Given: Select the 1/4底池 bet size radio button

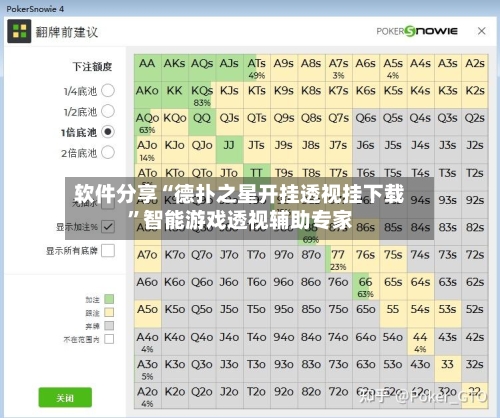Looking at the screenshot, I should 108,91.
